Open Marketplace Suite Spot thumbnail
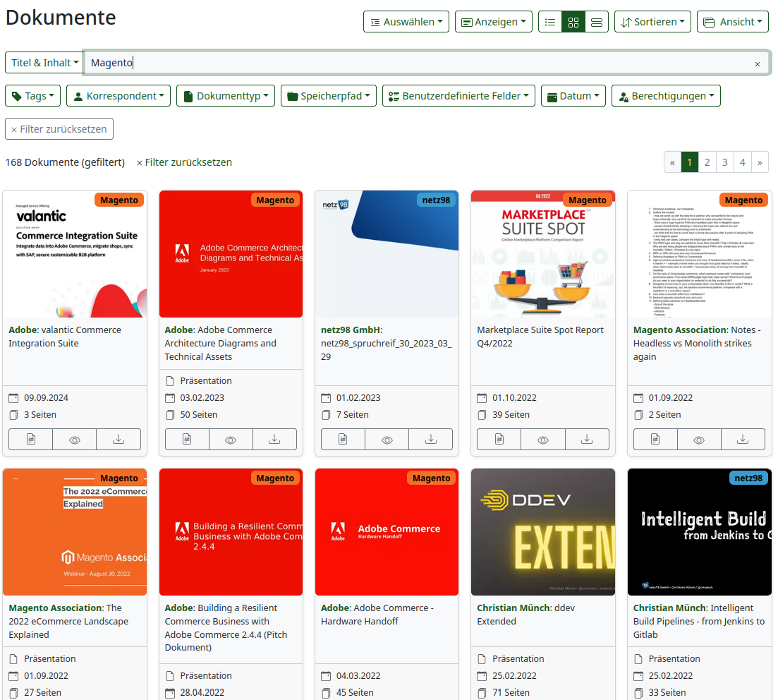Screen dimensions: 778x700 (x=543, y=254)
